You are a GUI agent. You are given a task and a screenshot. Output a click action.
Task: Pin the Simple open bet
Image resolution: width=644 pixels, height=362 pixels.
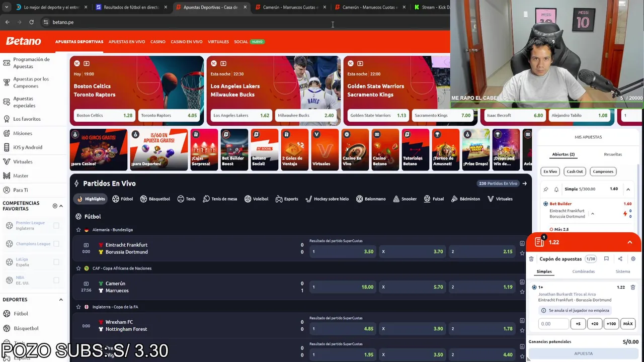[546, 190]
